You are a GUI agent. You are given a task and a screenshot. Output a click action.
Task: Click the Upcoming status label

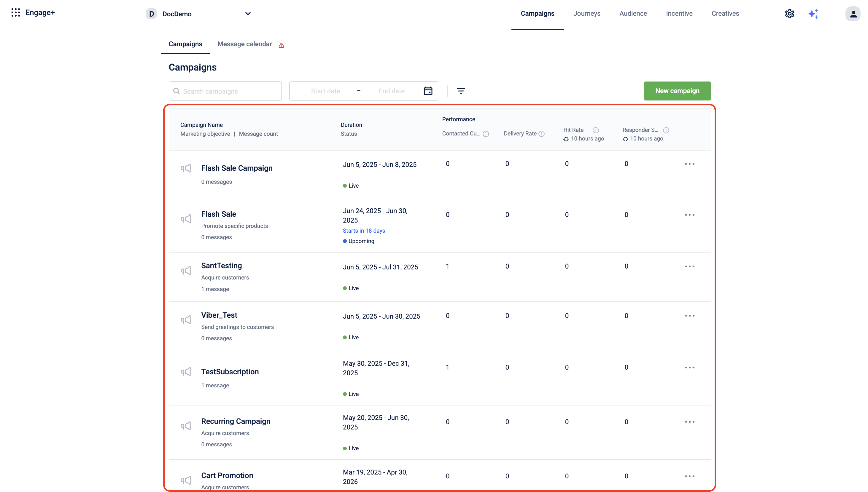361,241
